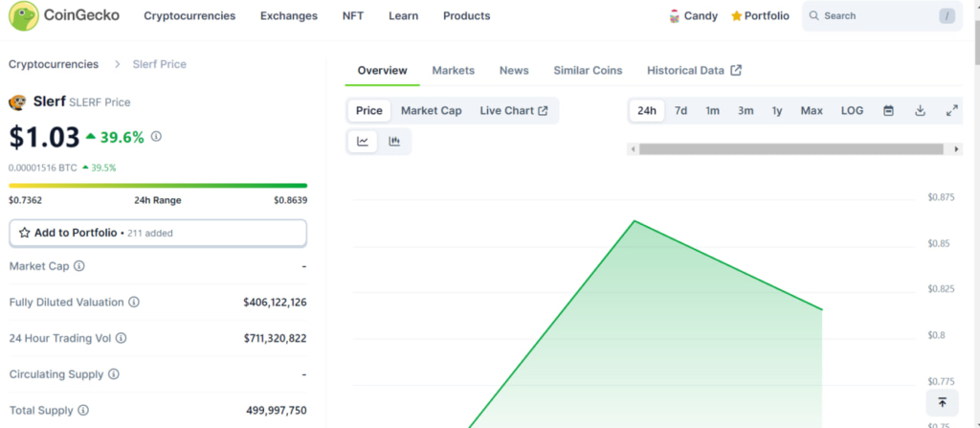
Task: Click the $1.03 price
Action: click(44, 137)
